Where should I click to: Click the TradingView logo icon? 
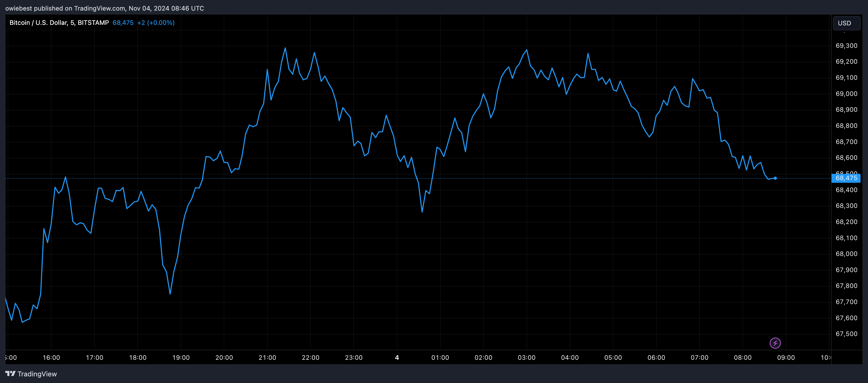pyautogui.click(x=10, y=373)
